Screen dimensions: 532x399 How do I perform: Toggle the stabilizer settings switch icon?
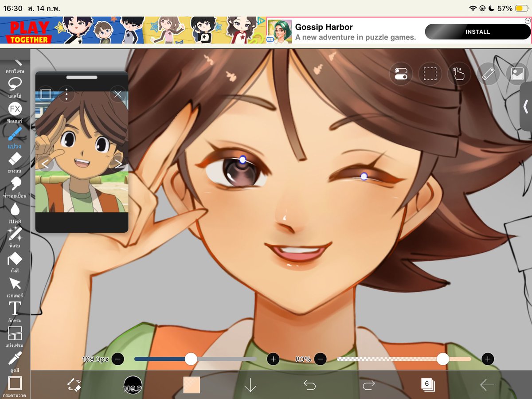tap(401, 74)
